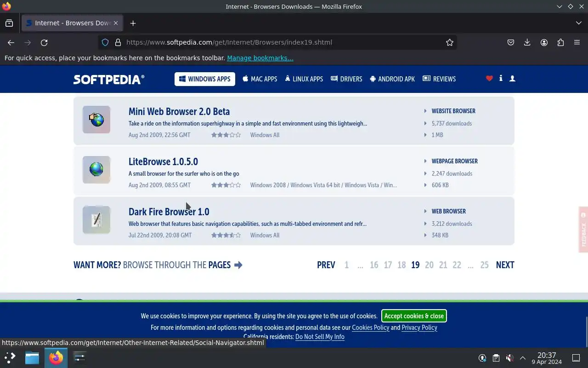Click the muted volume tray icon
Screen dimensions: 588x368
coord(509,358)
